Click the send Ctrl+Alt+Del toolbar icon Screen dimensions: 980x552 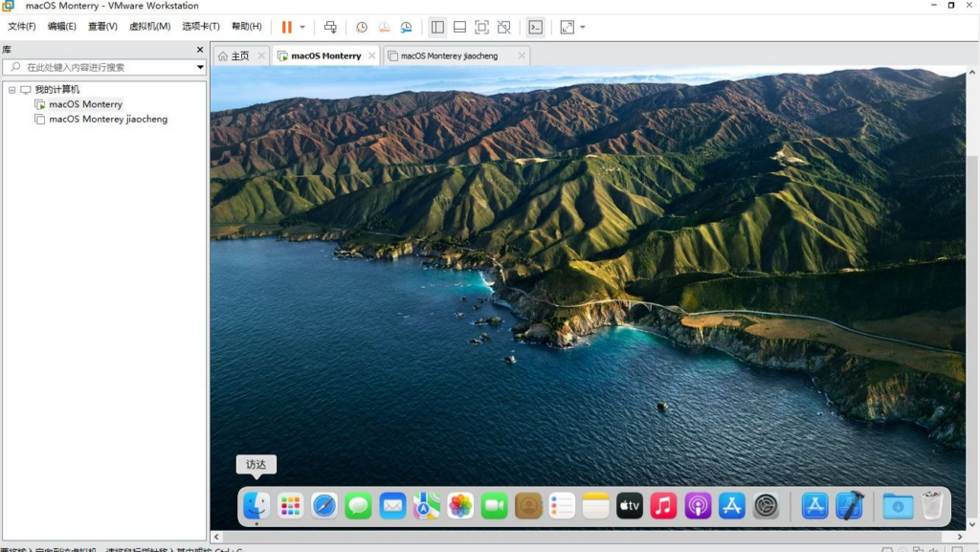[330, 27]
